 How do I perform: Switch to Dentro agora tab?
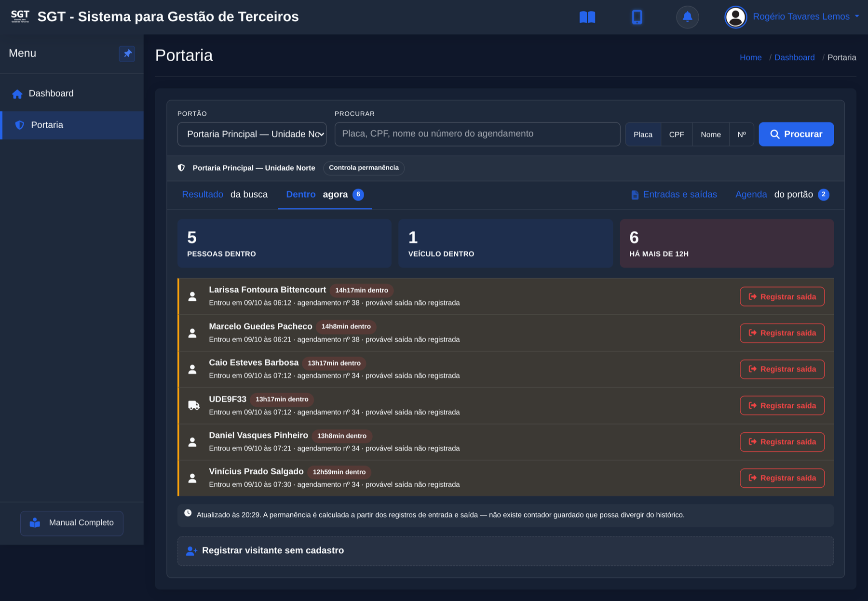[x=325, y=195]
